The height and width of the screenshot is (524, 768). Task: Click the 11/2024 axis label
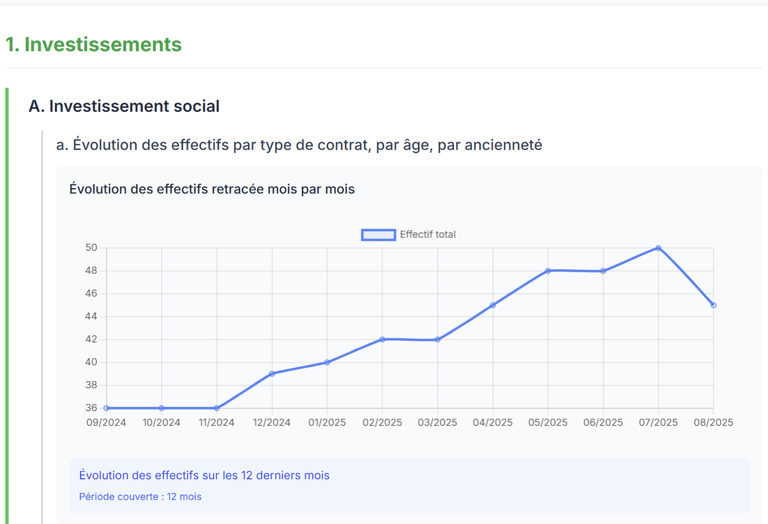coord(216,423)
